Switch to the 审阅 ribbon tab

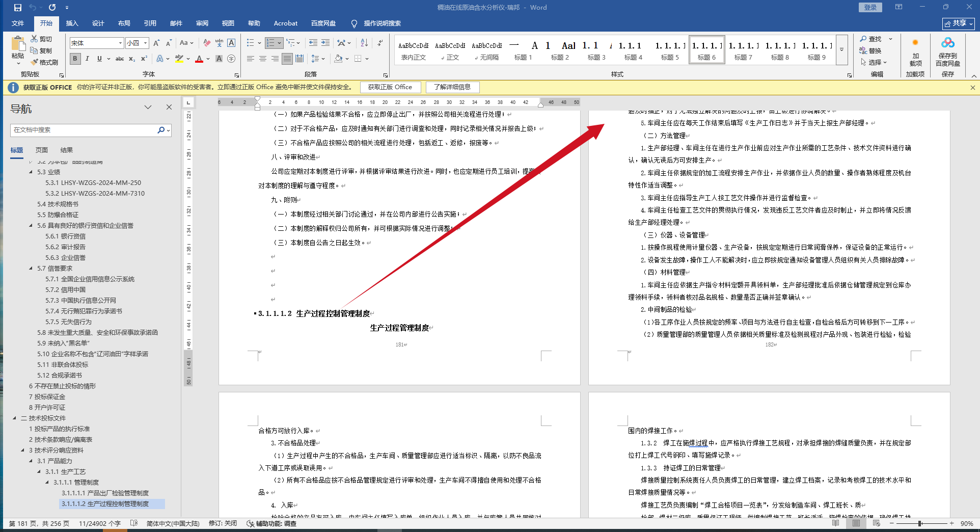point(202,23)
